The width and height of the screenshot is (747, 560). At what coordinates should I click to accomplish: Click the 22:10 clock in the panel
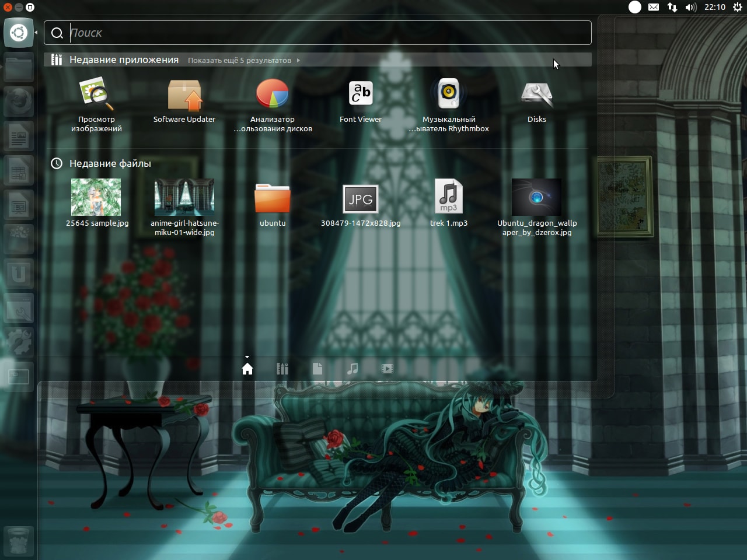point(715,7)
